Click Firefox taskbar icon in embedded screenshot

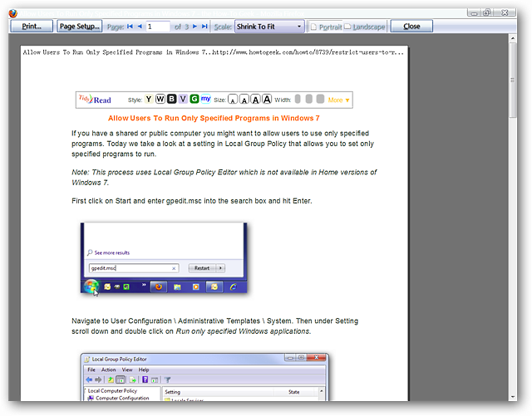(159, 287)
